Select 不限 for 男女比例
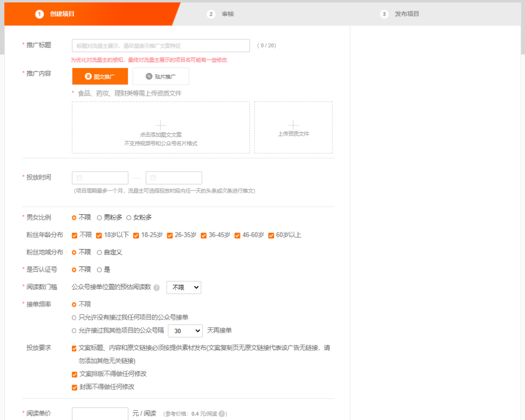Image resolution: width=525 pixels, height=420 pixels. pos(74,218)
